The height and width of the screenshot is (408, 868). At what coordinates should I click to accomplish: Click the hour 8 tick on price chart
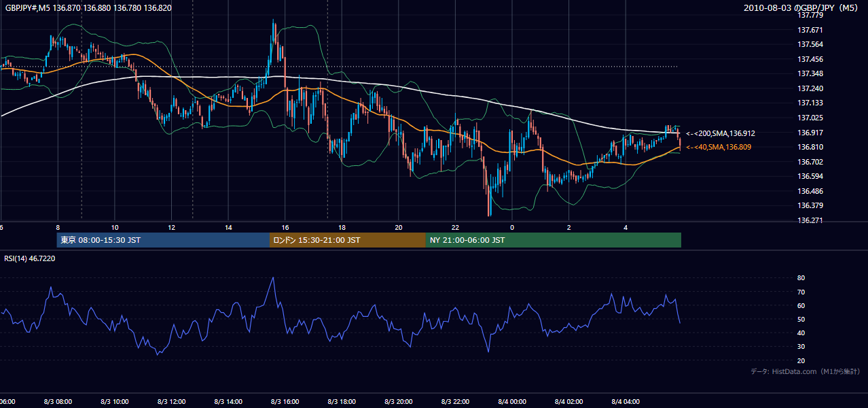(x=58, y=227)
